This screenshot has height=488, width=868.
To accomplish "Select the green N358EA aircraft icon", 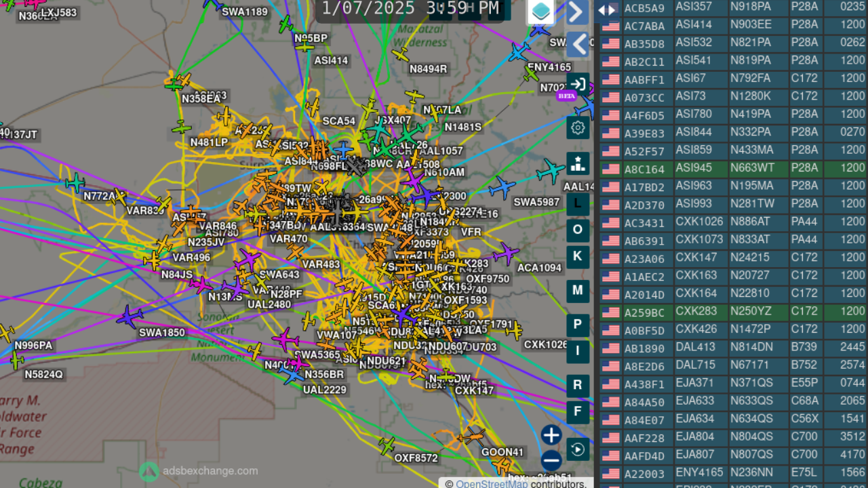I will click(x=174, y=85).
